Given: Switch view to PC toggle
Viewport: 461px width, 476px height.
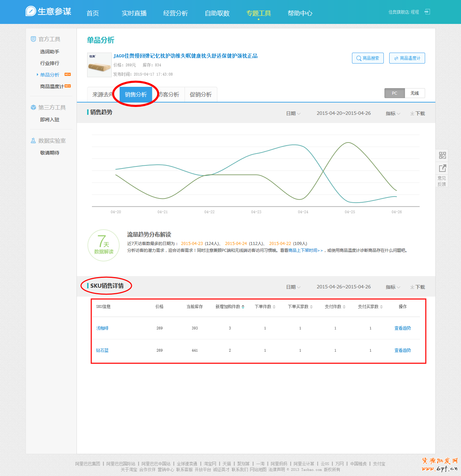Looking at the screenshot, I should pos(394,93).
